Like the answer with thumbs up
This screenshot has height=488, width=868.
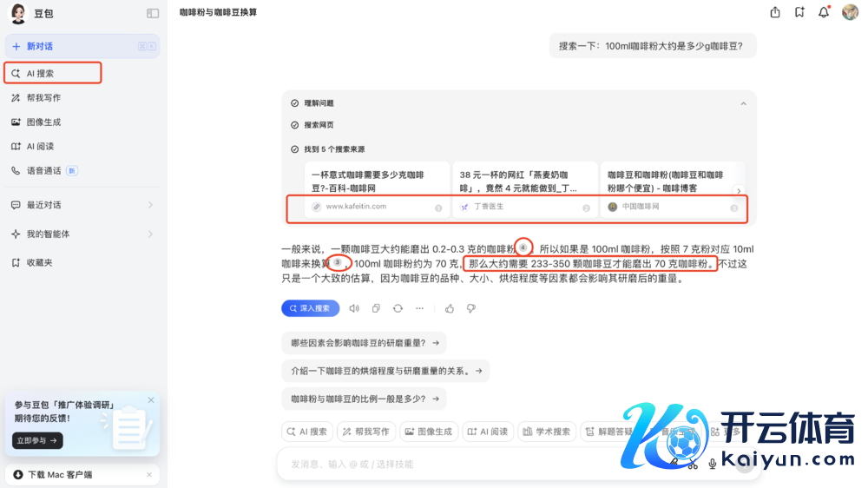(450, 308)
